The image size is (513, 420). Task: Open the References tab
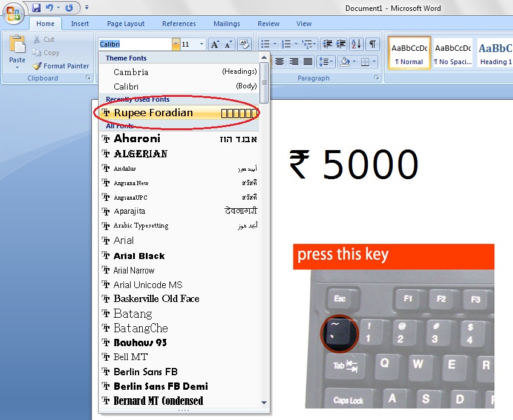coord(179,24)
